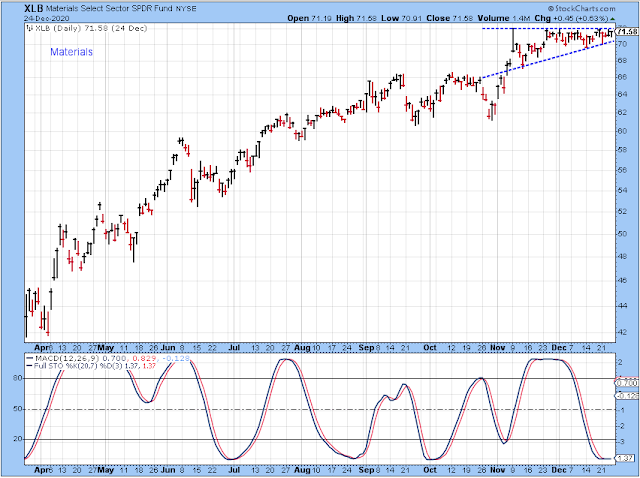Viewport: 640px width, 478px height.
Task: Click the green up-arrow beside the change value
Action: click(x=612, y=19)
